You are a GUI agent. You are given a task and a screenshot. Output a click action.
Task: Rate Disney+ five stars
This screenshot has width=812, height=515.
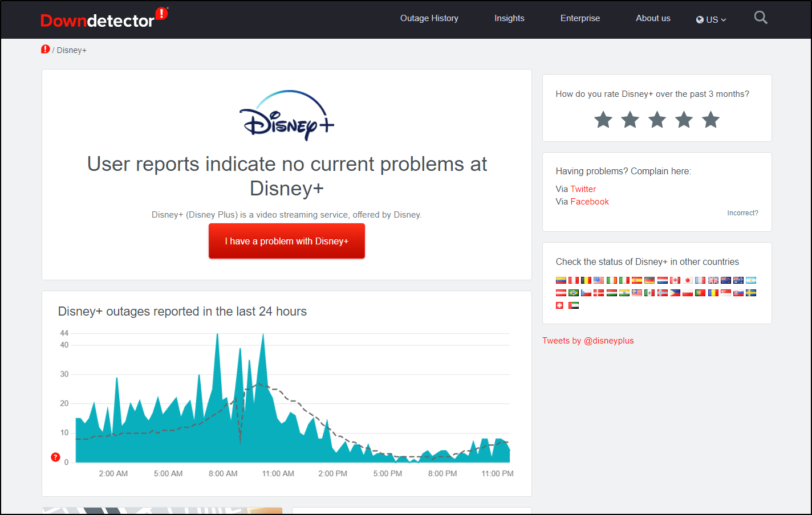click(710, 120)
